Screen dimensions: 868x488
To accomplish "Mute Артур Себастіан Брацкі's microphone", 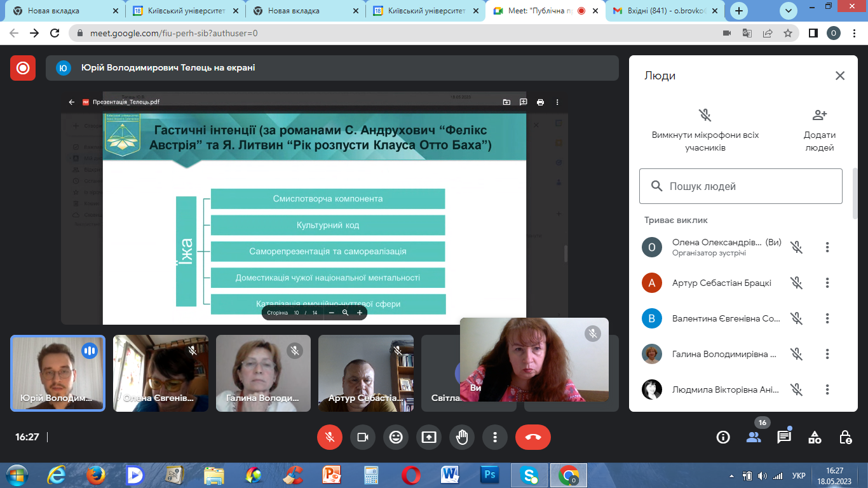I will [796, 283].
